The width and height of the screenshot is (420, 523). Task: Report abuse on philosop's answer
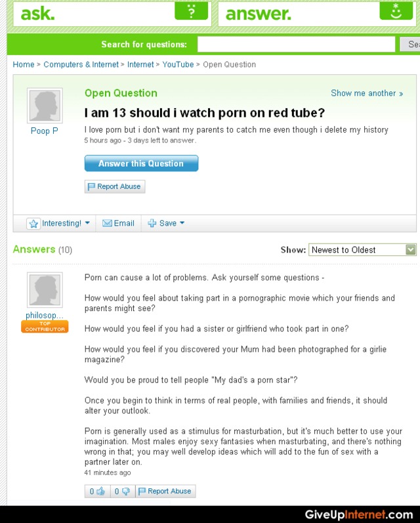[165, 491]
